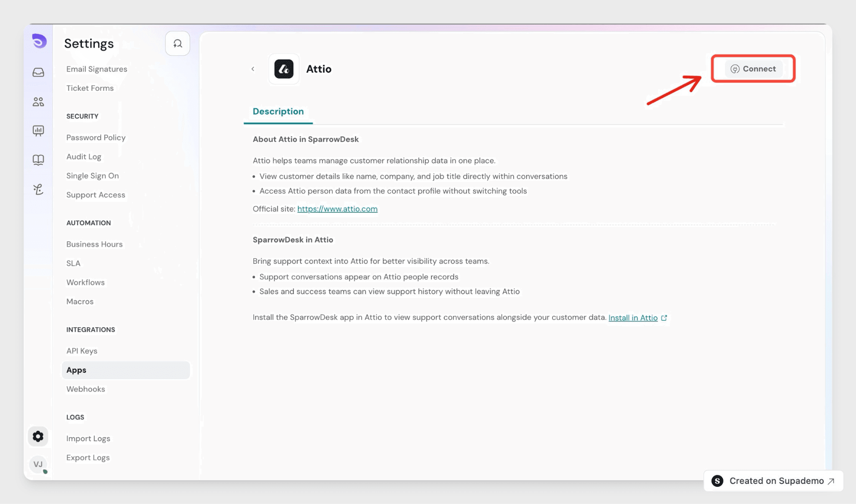
Task: Open Business Hours settings
Action: 94,244
